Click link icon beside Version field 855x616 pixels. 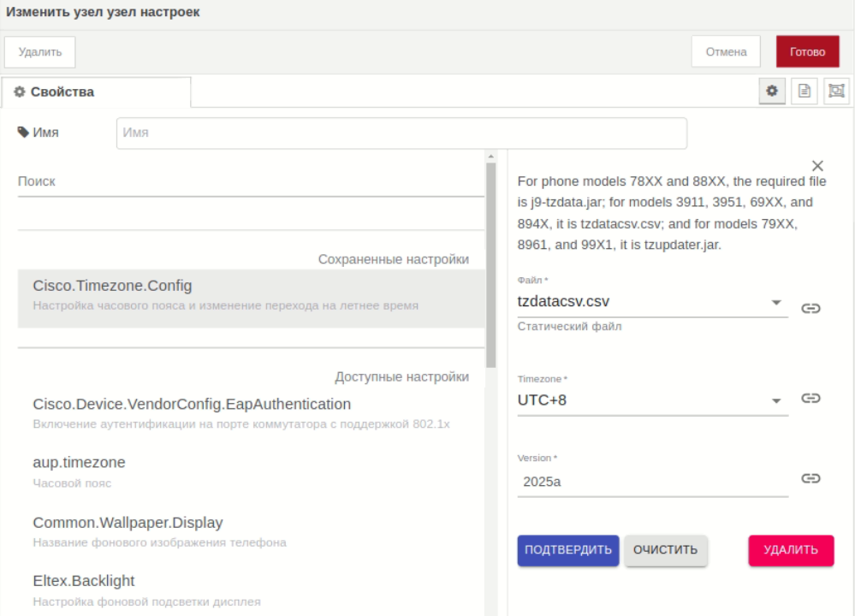pos(810,478)
